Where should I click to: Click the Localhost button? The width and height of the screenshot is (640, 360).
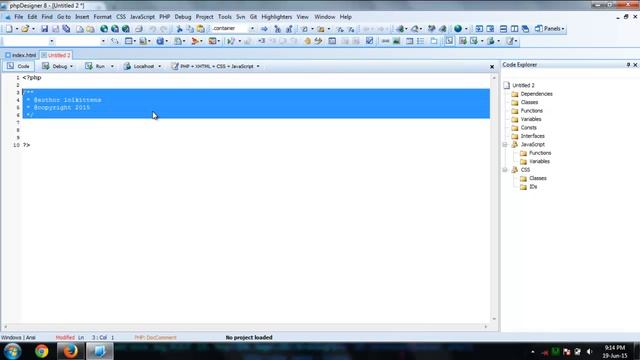139,66
